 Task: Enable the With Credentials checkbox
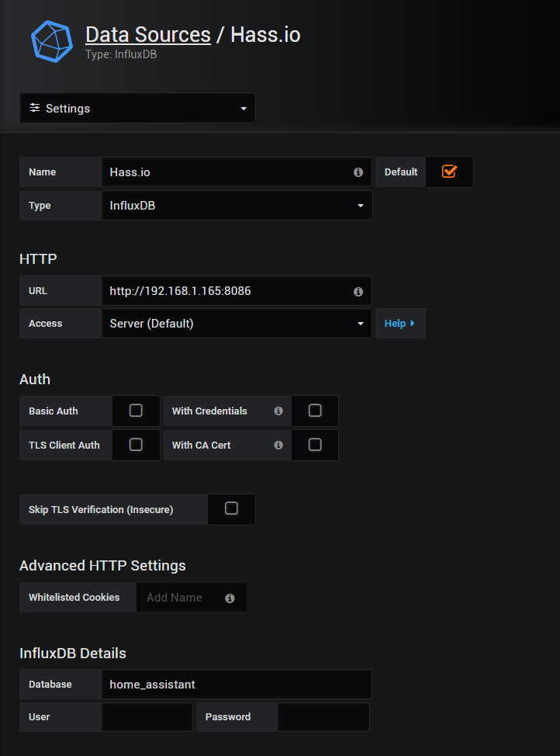[315, 411]
